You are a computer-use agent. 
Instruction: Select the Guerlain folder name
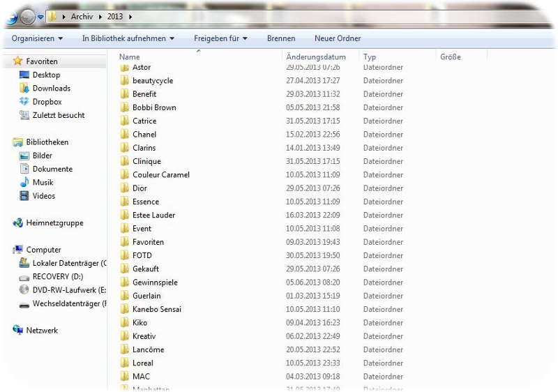(146, 296)
